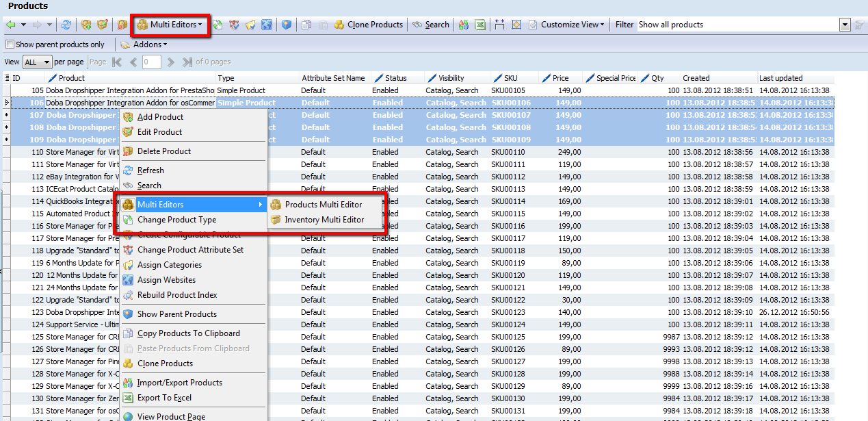Click the Refresh icon in the toolbar
This screenshot has height=421, width=868.
66,25
